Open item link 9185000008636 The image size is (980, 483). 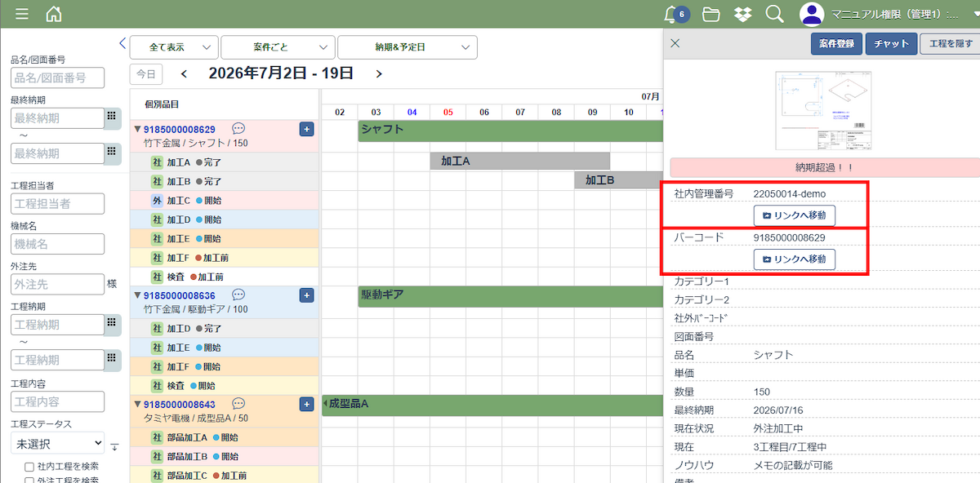(180, 295)
